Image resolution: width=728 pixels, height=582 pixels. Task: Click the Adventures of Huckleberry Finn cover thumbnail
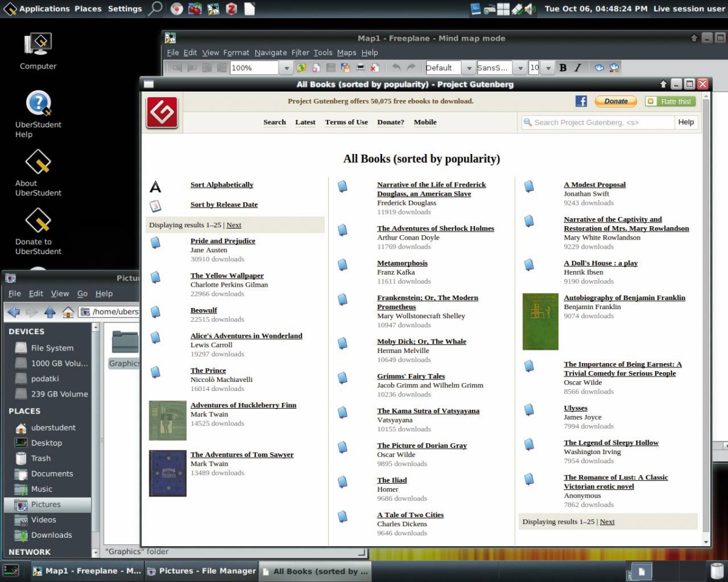167,420
